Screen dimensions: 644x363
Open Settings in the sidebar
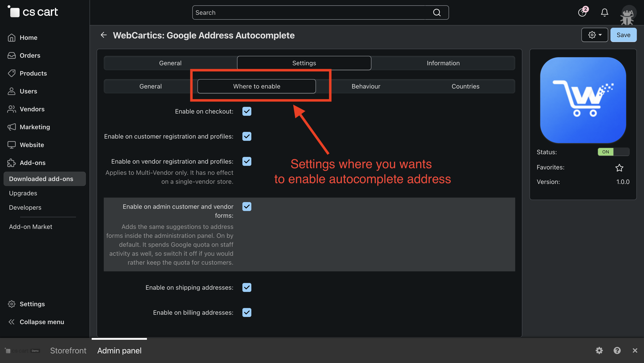[x=32, y=304]
